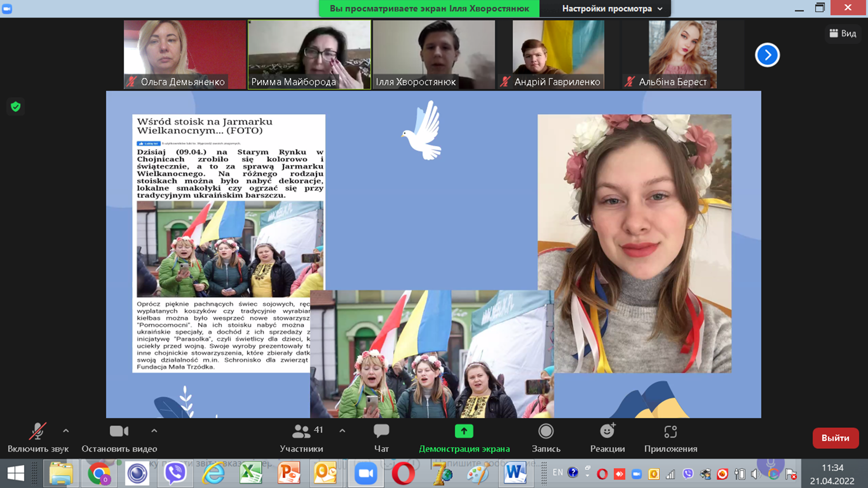Toggle camera with Остановить видео
Screen dimensions: 868x488
click(x=119, y=431)
